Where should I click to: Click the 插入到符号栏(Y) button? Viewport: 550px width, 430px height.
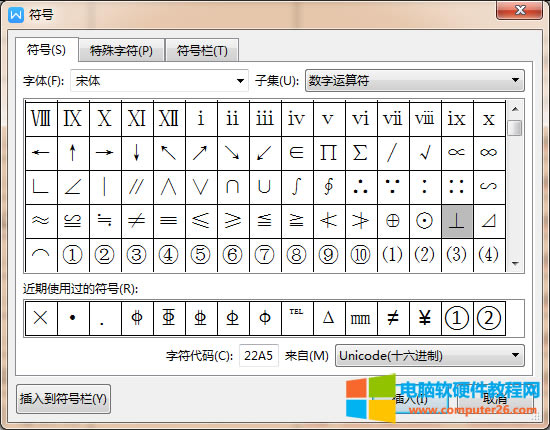click(x=63, y=399)
